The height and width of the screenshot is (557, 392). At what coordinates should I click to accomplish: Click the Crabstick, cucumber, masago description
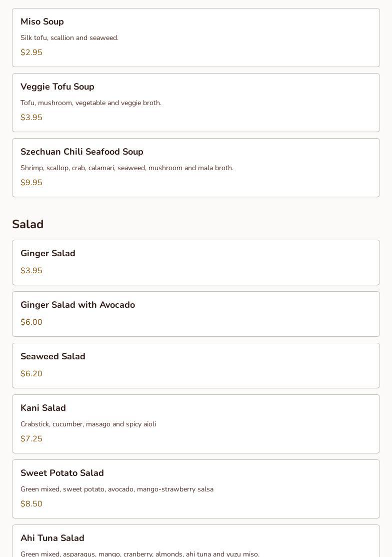88,424
